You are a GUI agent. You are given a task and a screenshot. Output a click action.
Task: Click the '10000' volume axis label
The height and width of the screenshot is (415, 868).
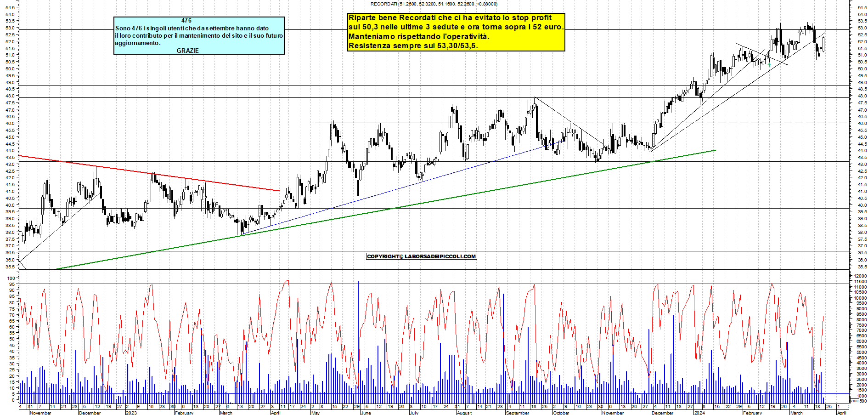click(860, 298)
